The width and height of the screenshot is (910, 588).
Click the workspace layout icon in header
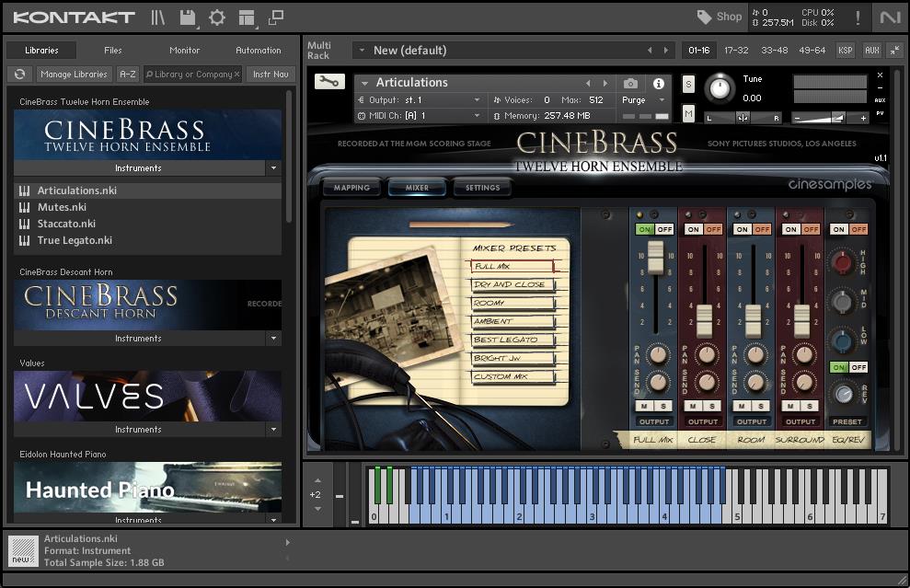tap(246, 17)
